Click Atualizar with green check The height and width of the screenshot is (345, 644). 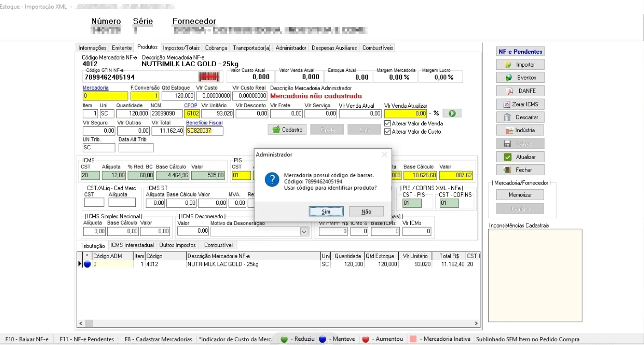coord(520,157)
